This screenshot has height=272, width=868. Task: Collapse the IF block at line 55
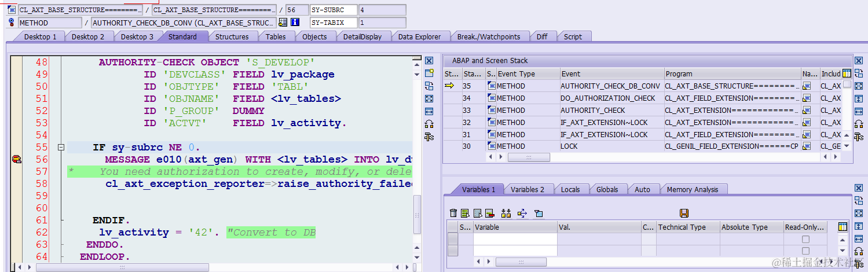60,148
